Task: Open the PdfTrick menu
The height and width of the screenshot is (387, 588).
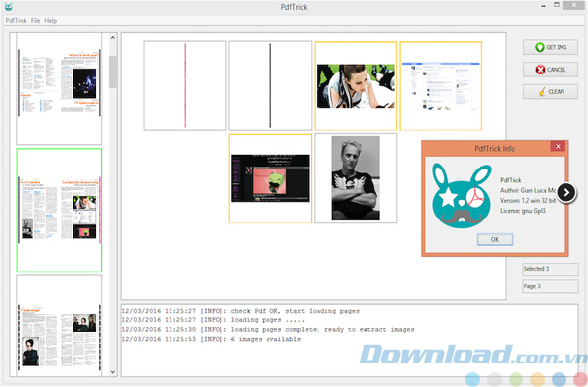Action: (x=16, y=21)
